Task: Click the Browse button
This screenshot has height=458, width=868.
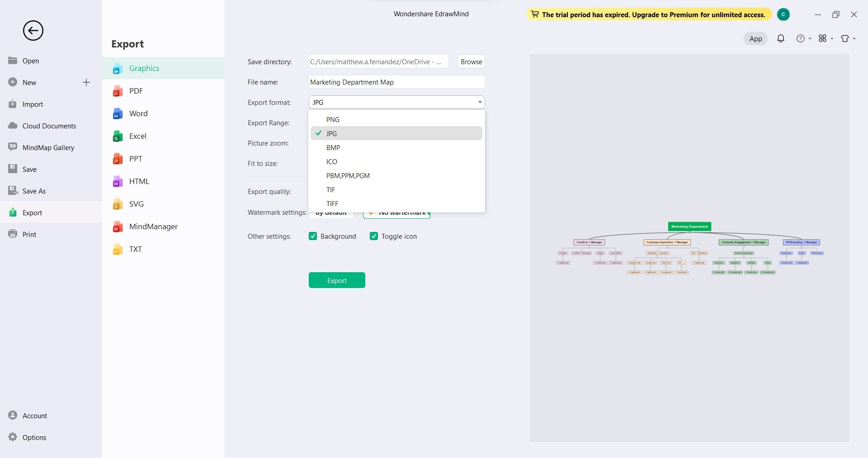Action: 471,61
